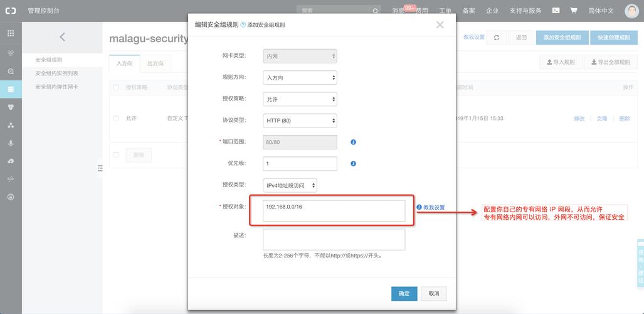The image size is (644, 314).
Task: Click the search magnifier icon
Action: (375, 11)
